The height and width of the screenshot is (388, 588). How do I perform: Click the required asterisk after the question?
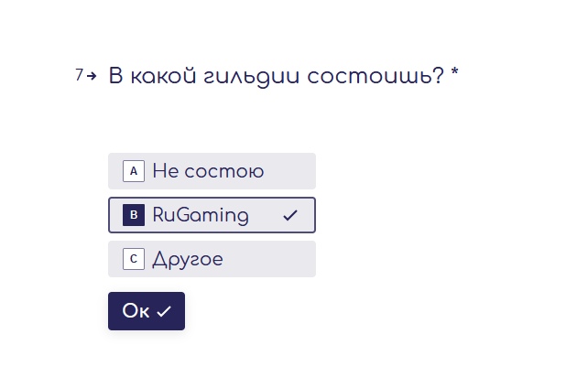[455, 73]
